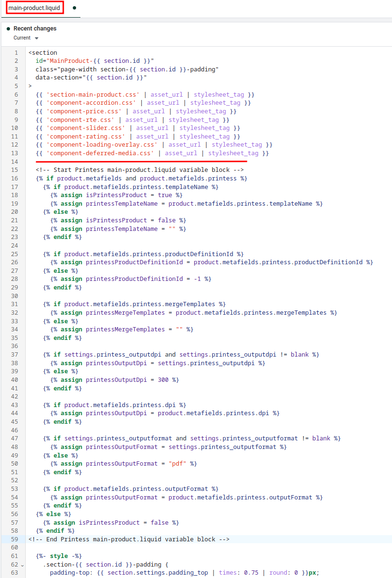This screenshot has width=392, height=578.
Task: Click line number 36 in the gutter
Action: [14, 346]
